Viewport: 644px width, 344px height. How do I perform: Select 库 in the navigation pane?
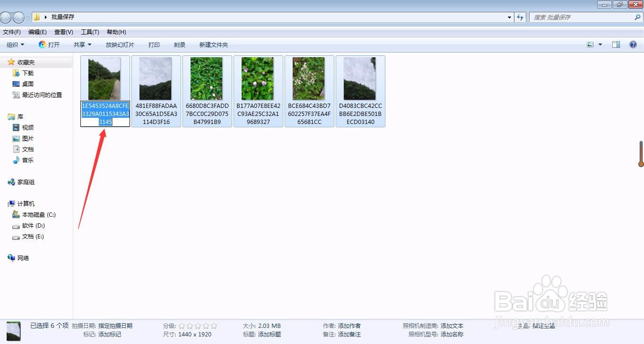tap(20, 116)
